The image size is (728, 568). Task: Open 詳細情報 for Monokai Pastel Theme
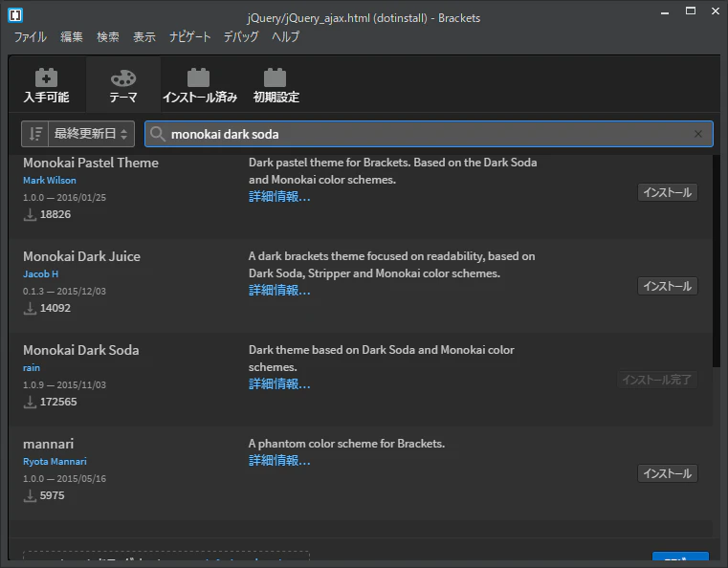[x=279, y=197]
